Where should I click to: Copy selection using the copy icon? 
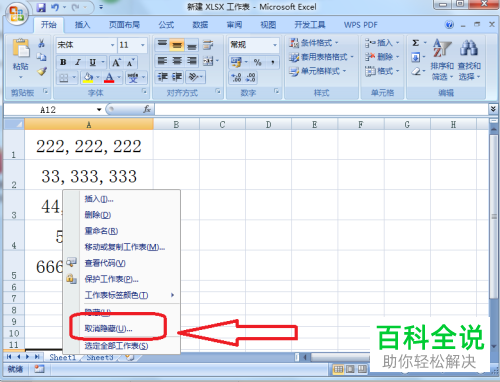tap(41, 57)
